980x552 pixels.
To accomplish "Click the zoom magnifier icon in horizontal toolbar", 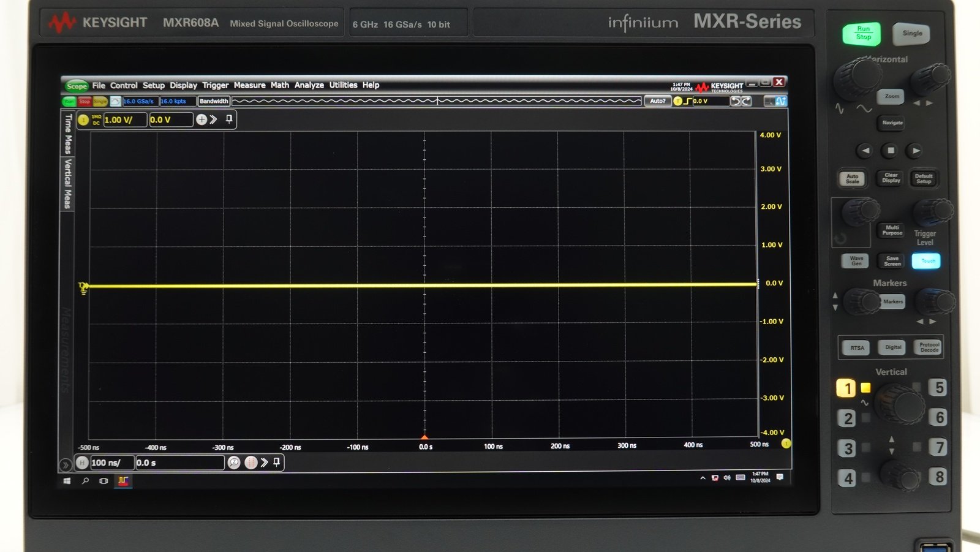I will coord(234,463).
